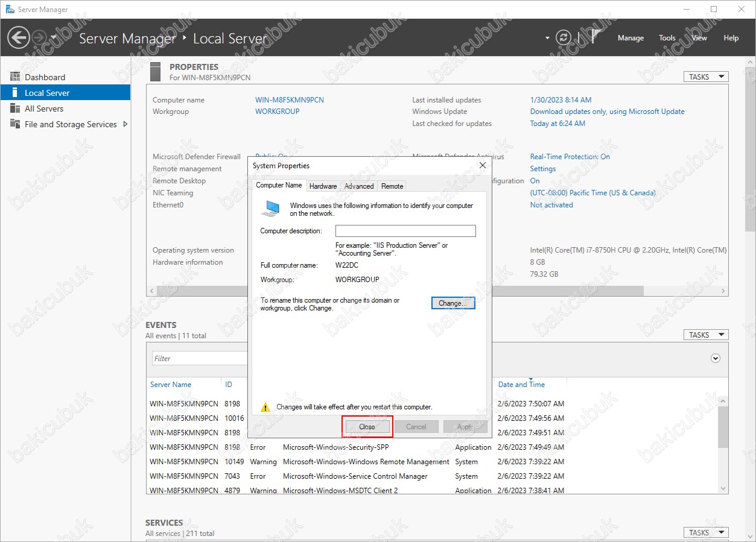
Task: Click the Settings link in Properties
Action: 543,169
